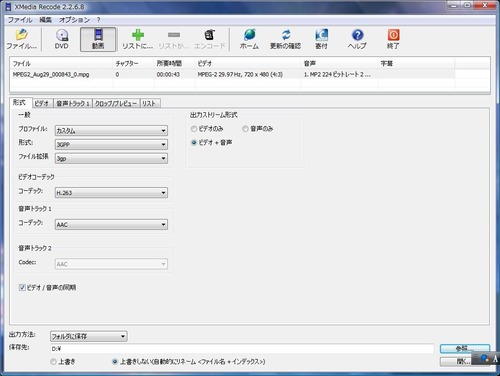
Task: Click the 参照... browse button
Action: point(465,349)
